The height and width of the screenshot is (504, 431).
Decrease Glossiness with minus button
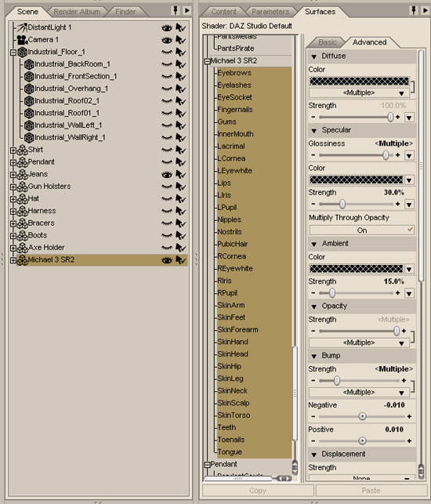point(313,155)
